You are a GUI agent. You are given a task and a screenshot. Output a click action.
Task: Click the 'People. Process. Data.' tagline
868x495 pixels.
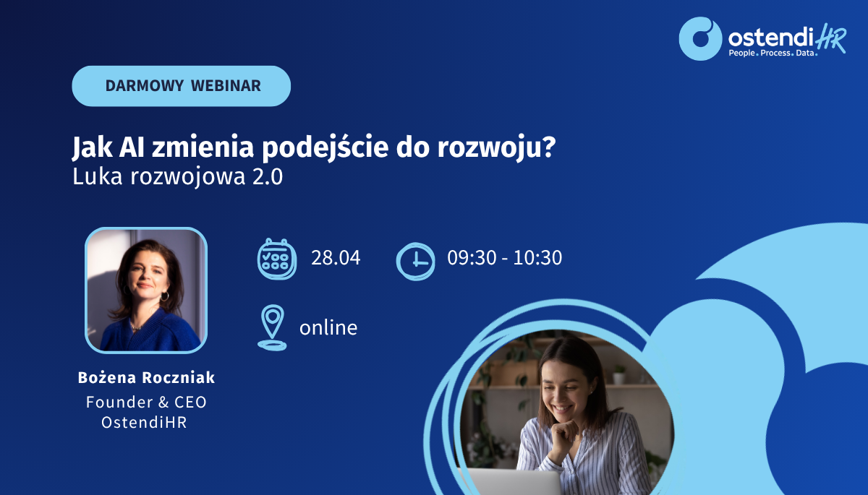772,53
